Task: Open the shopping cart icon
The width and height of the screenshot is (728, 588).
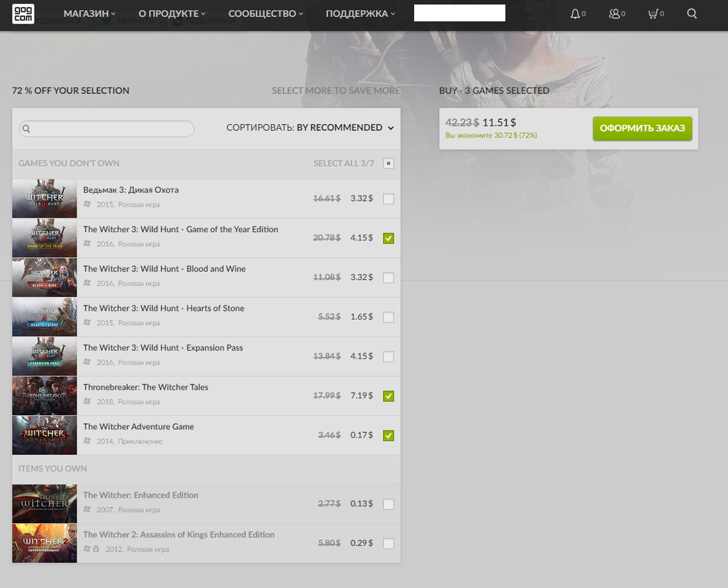Action: pyautogui.click(x=653, y=14)
